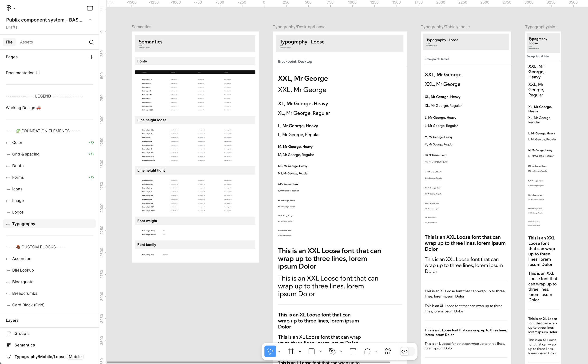
Task: Select the Pen tool
Action: point(332,351)
